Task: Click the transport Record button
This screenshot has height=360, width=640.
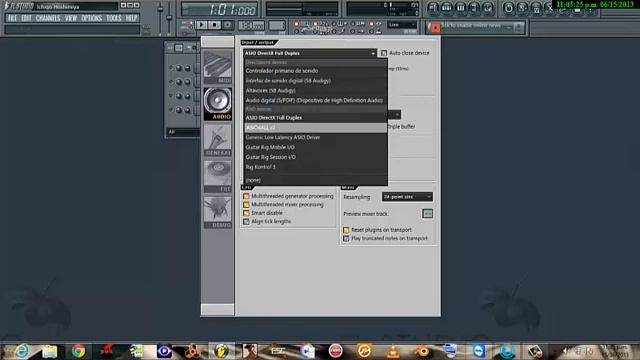Action: tap(228, 25)
